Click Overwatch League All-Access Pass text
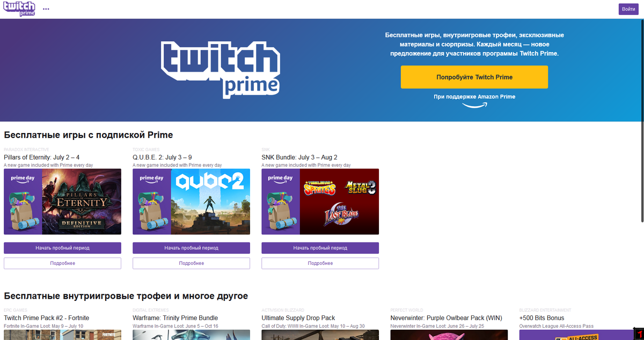 (557, 326)
